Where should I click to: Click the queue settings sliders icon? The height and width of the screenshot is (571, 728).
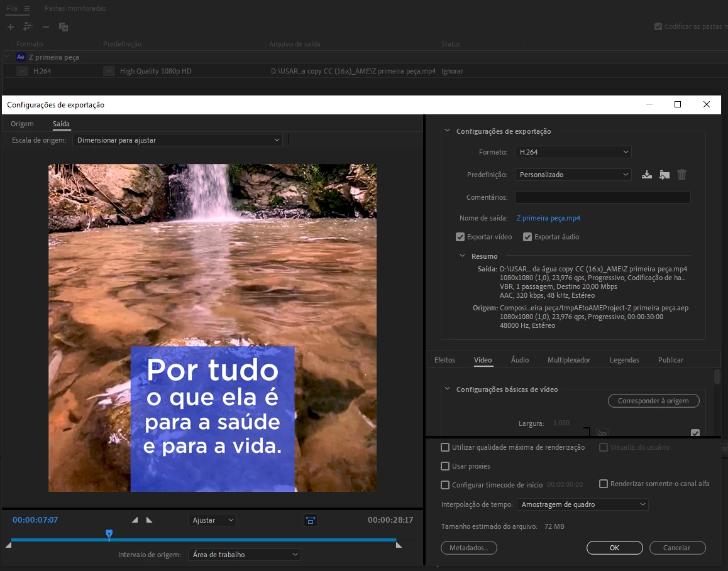pos(28,27)
